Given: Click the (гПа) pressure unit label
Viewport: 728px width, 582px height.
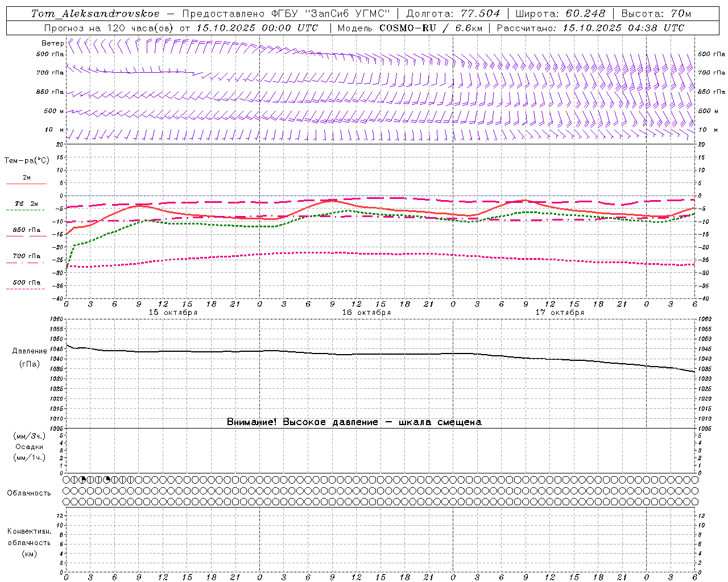Looking at the screenshot, I should 30,364.
